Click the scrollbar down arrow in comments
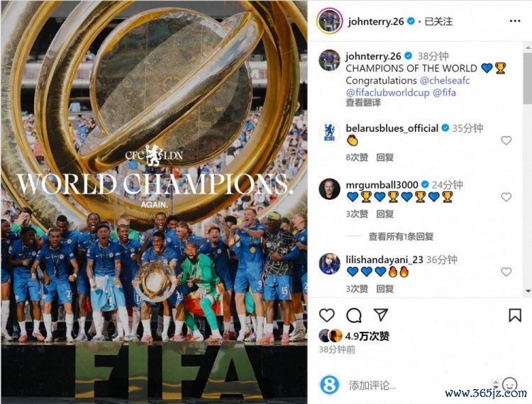The image size is (532, 404). tap(528, 291)
